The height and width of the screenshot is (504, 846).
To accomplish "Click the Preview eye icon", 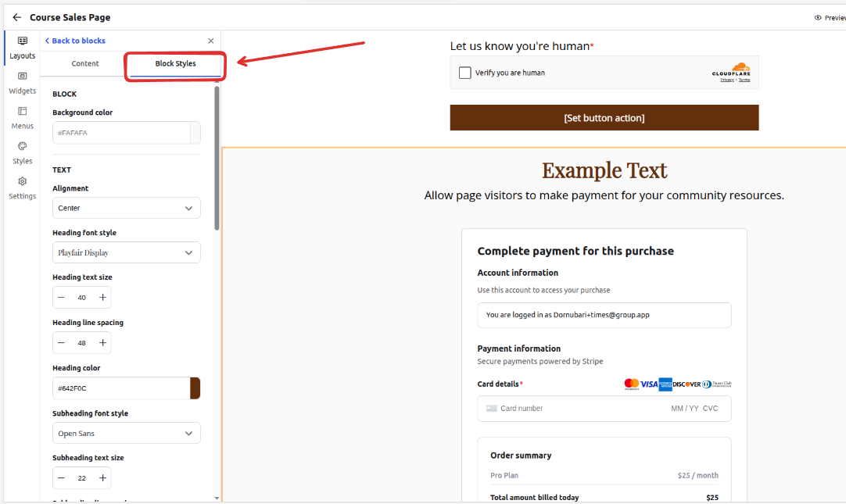I will [x=818, y=18].
